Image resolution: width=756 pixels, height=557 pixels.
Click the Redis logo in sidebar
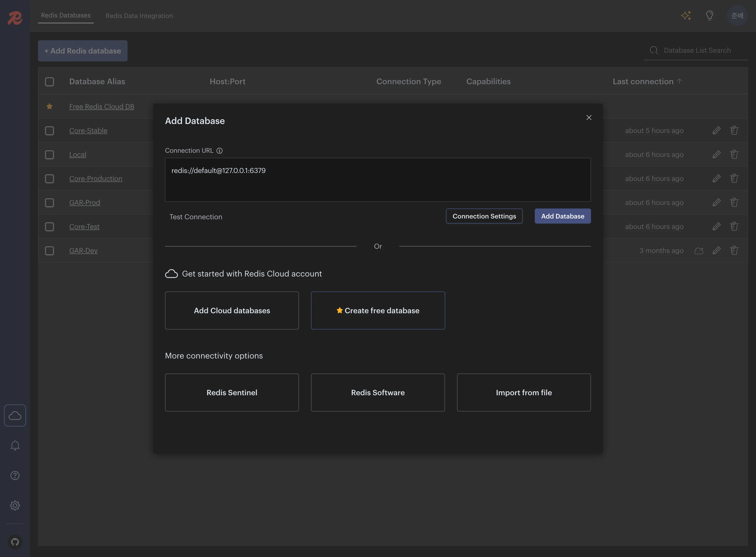[15, 17]
